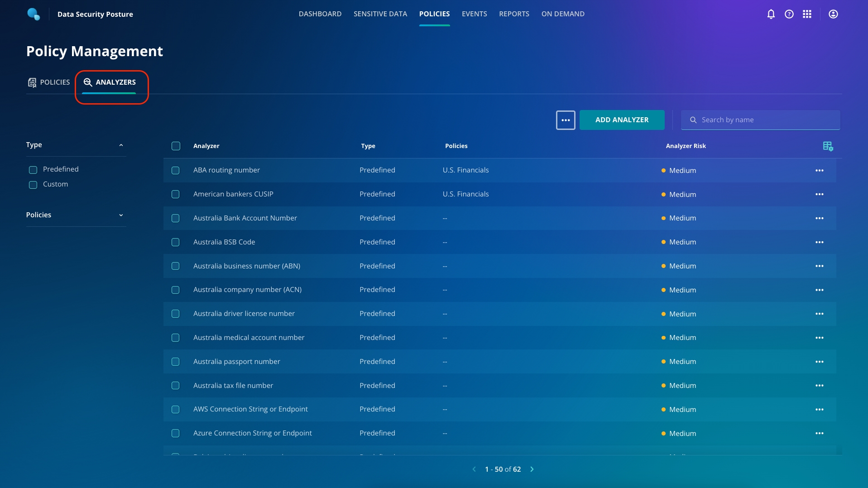Image resolution: width=868 pixels, height=488 pixels.
Task: Switch to the Policies sub-tab
Action: [49, 82]
